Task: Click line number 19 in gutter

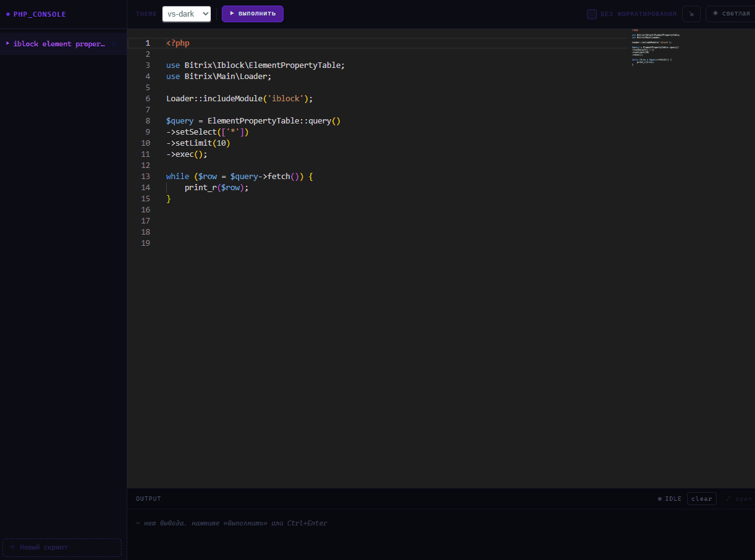Action: coord(146,243)
